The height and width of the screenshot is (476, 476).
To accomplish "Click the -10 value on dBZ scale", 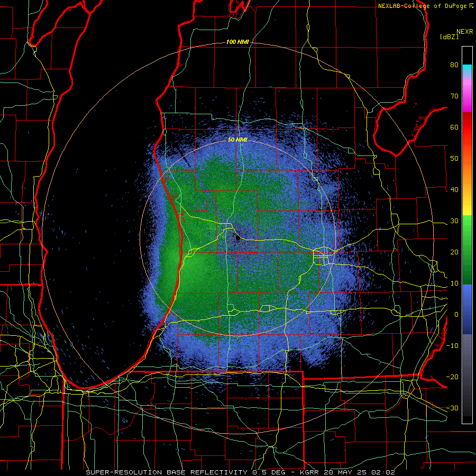I will pos(452,346).
